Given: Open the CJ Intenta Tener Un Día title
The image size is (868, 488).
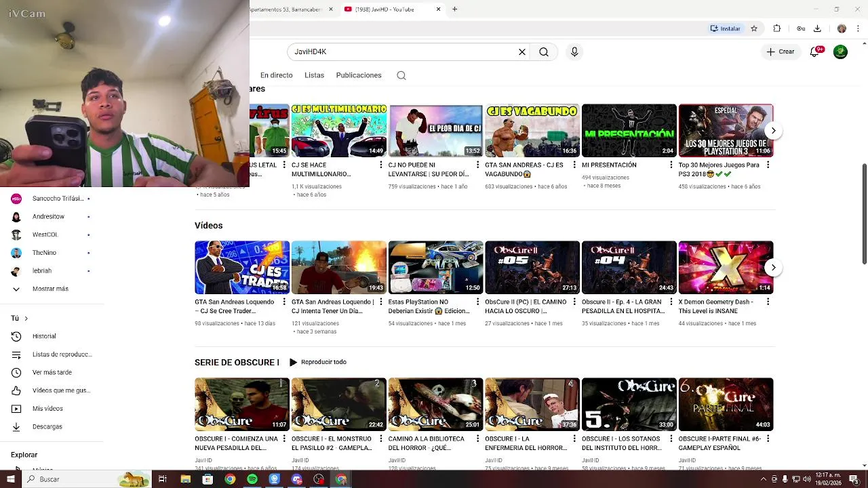Looking at the screenshot, I should pyautogui.click(x=332, y=306).
